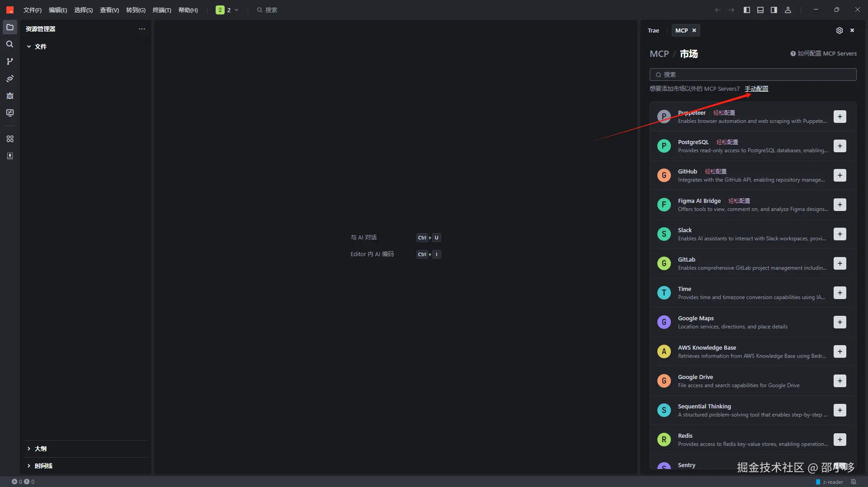Select the Google Drive server name

click(695, 377)
